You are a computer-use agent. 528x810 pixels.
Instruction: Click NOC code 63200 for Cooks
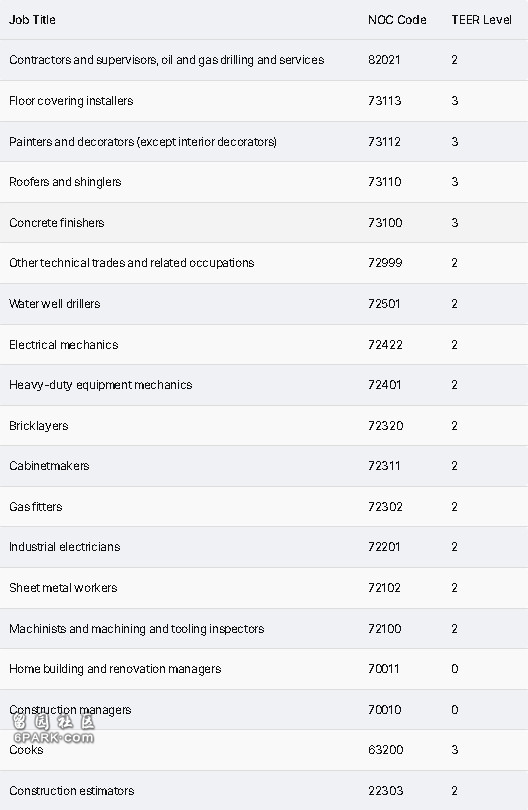pyautogui.click(x=385, y=750)
